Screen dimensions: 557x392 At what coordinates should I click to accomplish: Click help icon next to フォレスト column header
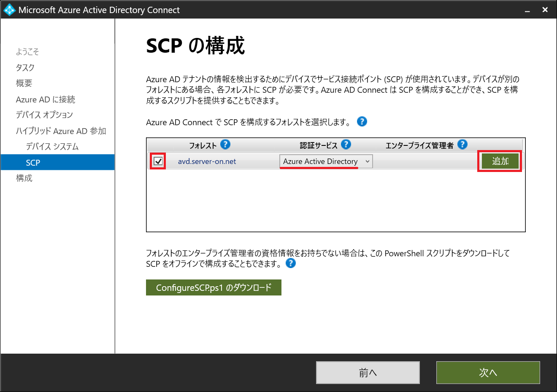225,144
